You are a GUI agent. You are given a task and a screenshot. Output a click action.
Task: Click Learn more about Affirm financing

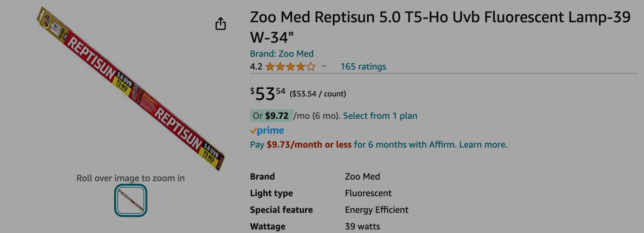tap(483, 145)
